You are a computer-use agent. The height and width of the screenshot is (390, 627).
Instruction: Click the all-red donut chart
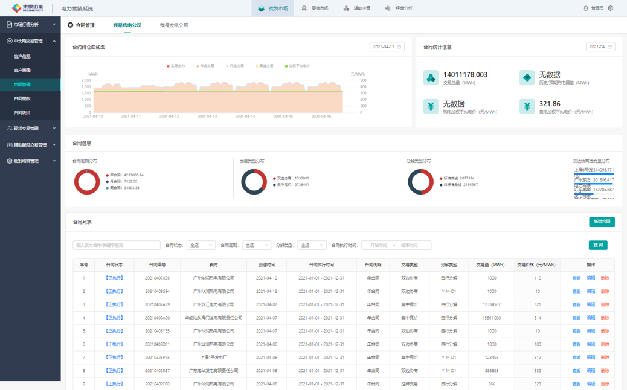pyautogui.click(x=87, y=182)
